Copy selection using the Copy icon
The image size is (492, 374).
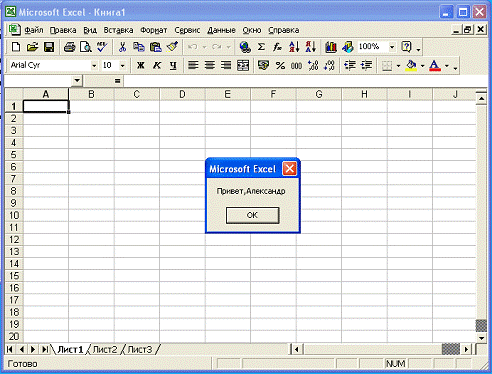tap(139, 47)
